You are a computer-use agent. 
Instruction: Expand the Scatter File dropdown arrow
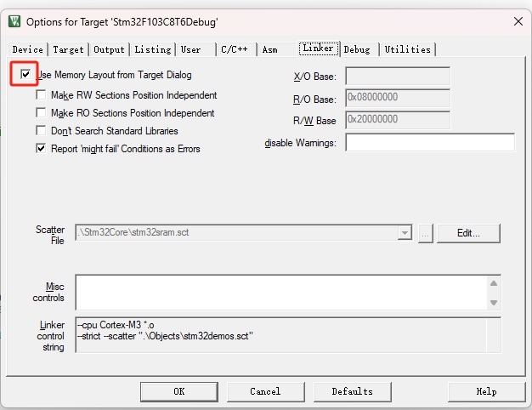coord(405,233)
